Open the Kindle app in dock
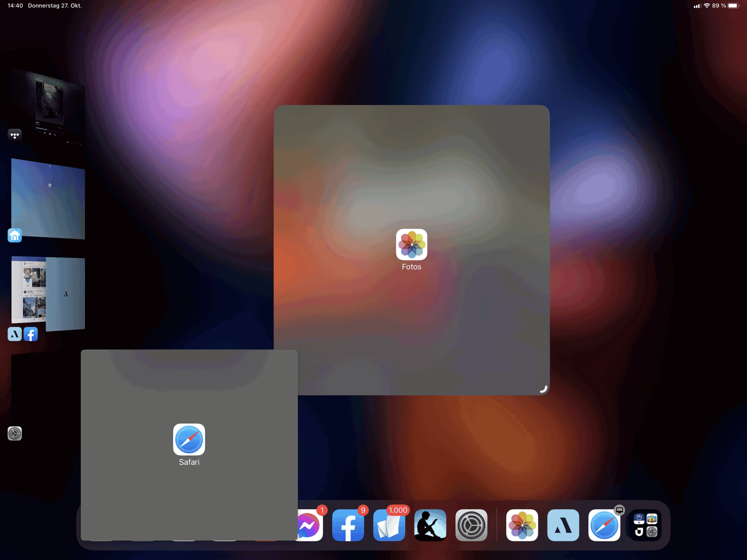The height and width of the screenshot is (560, 747). (x=430, y=525)
